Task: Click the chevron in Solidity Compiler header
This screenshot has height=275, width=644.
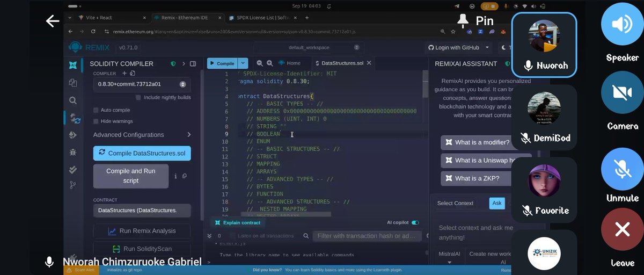Action: point(184,63)
